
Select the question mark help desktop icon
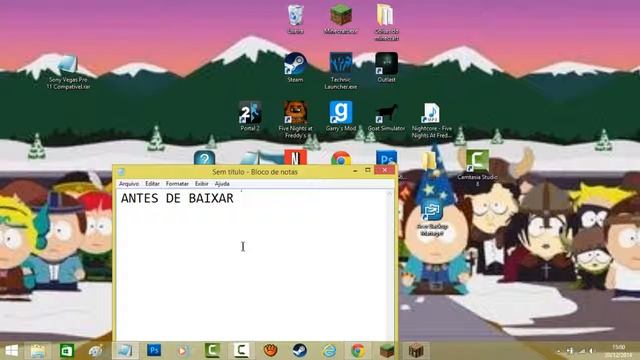pos(204,158)
